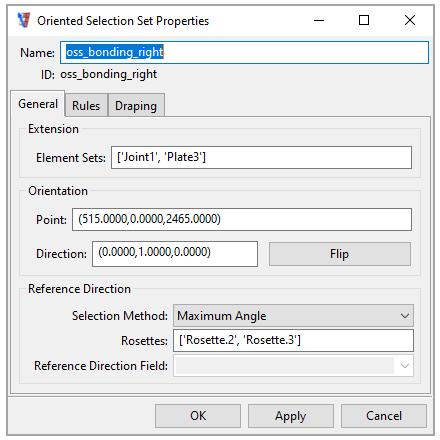The width and height of the screenshot is (440, 440).
Task: Click the Rosettes input field
Action: (293, 340)
